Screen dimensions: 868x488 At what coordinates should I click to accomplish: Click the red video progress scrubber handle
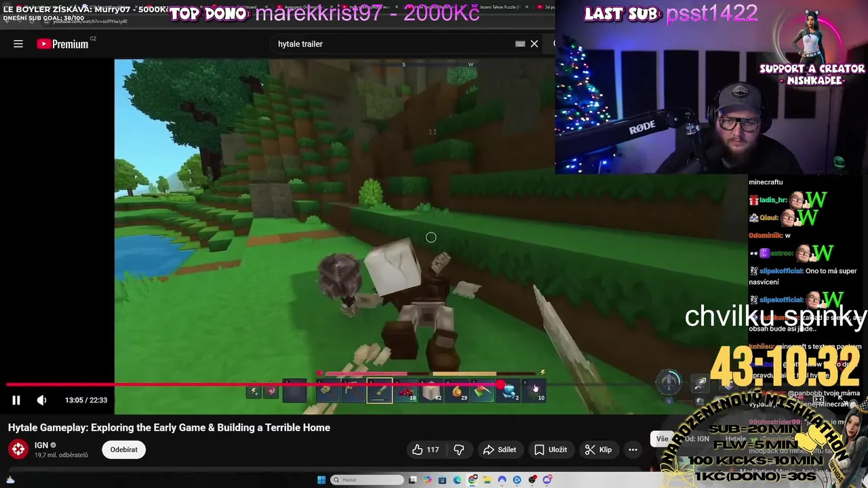501,384
